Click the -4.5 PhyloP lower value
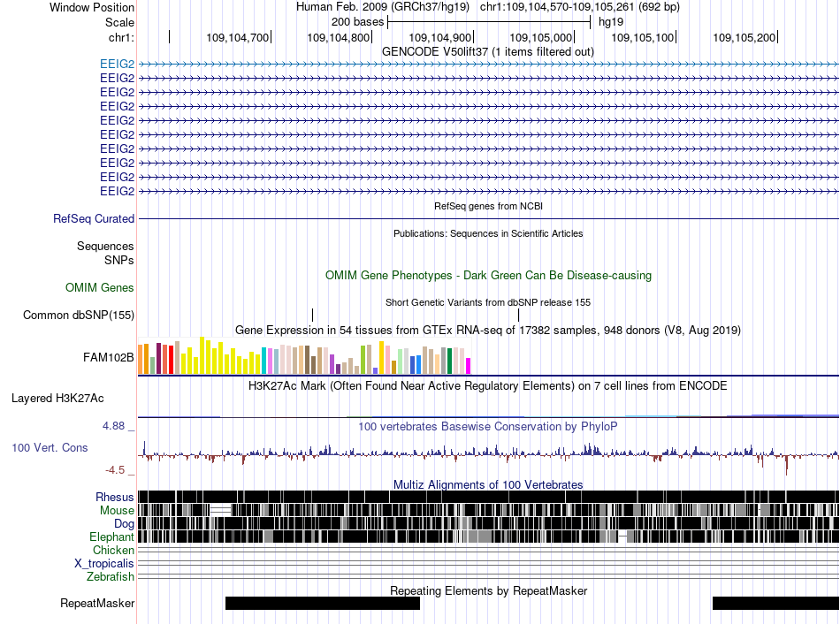This screenshot has width=840, height=624. pyautogui.click(x=115, y=470)
